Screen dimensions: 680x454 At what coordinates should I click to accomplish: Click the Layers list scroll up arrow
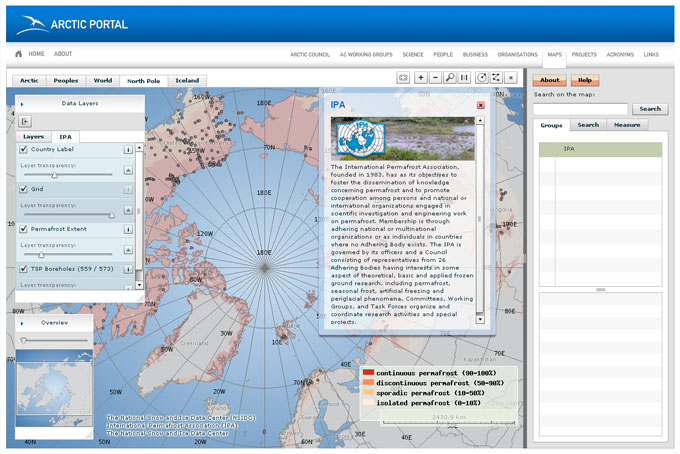[x=139, y=147]
